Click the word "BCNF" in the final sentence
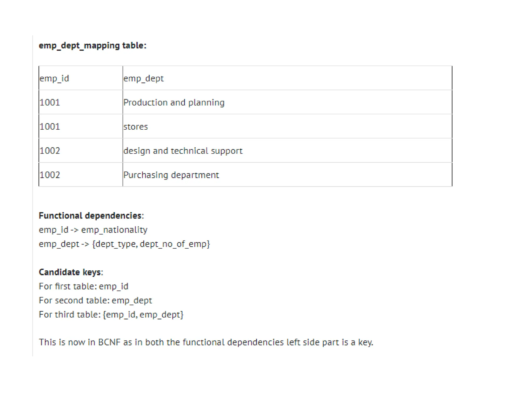 109,342
